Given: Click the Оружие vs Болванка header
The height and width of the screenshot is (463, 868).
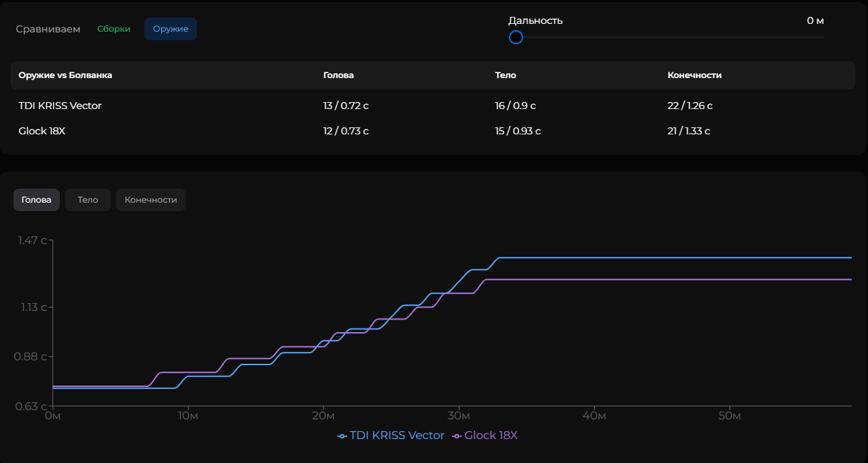Looking at the screenshot, I should 65,75.
